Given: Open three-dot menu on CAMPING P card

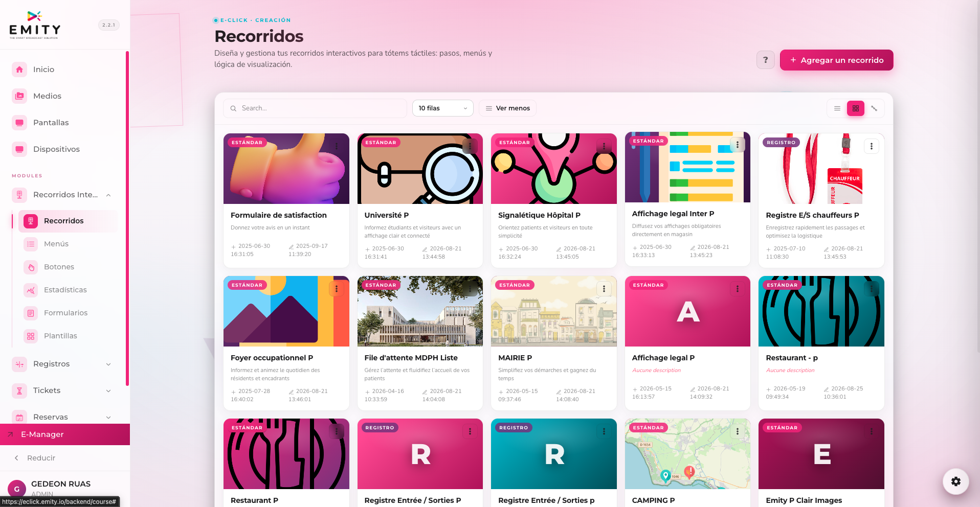Looking at the screenshot, I should point(737,431).
